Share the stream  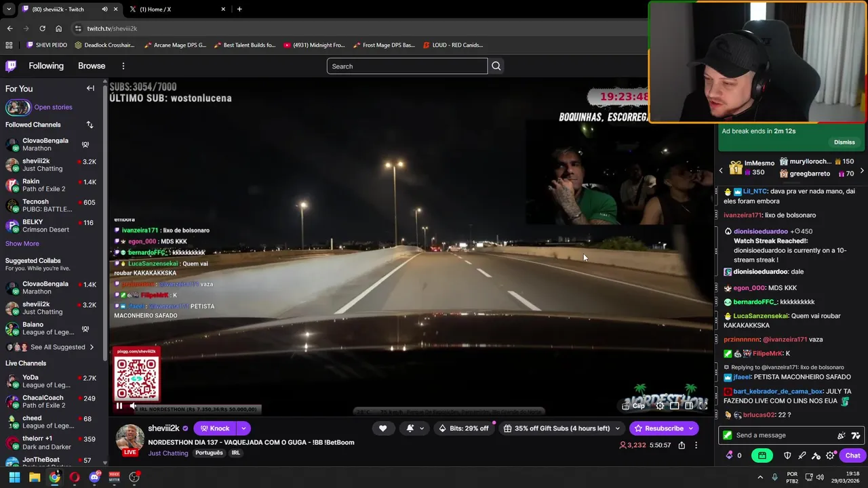tap(682, 445)
